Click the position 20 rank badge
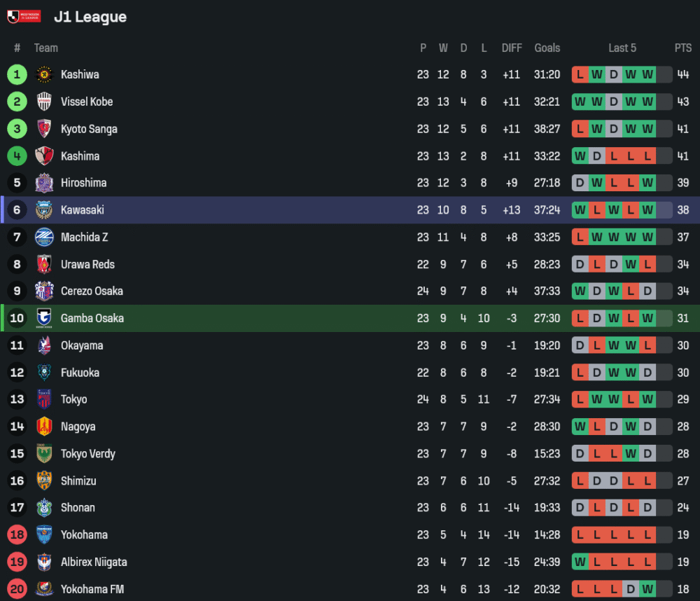The image size is (700, 601). click(17, 589)
